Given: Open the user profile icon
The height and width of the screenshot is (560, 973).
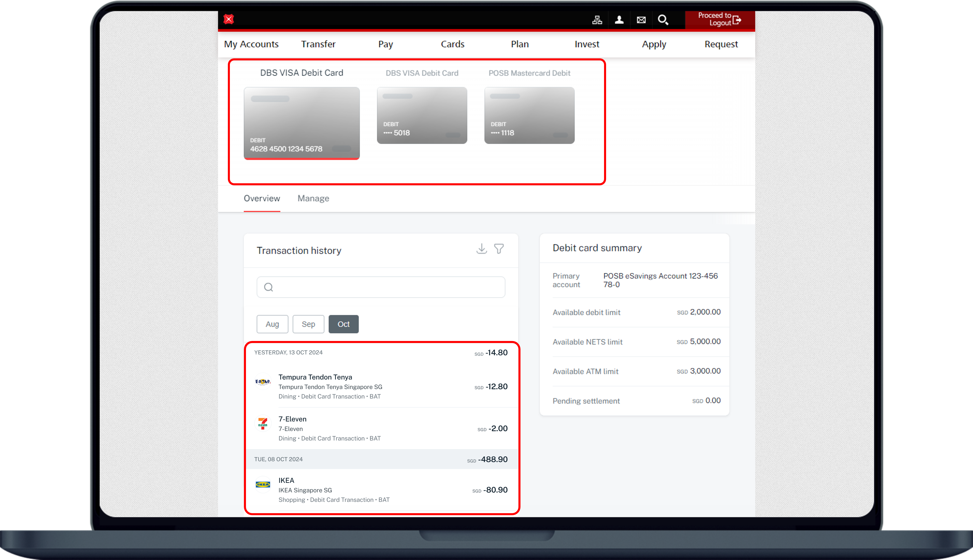Looking at the screenshot, I should pos(619,20).
